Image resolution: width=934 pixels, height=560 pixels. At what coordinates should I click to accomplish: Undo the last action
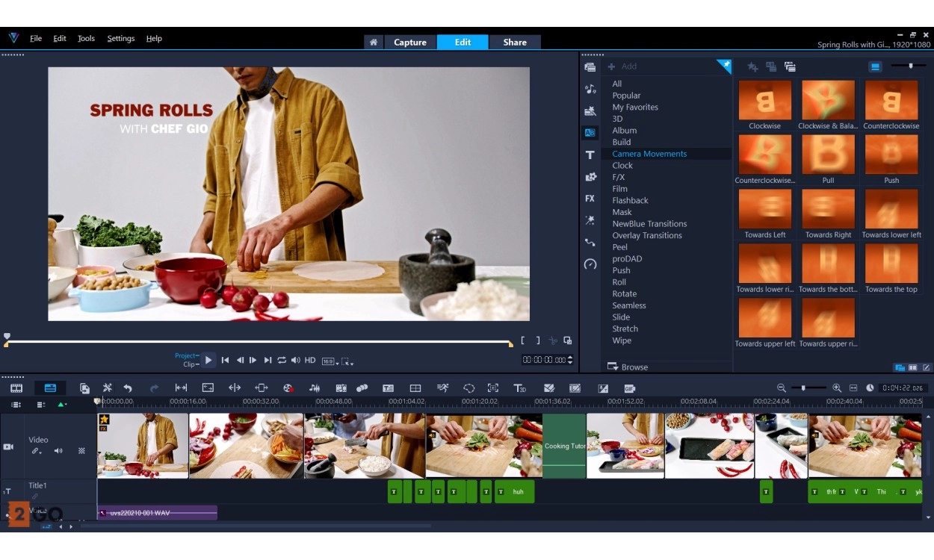[128, 388]
